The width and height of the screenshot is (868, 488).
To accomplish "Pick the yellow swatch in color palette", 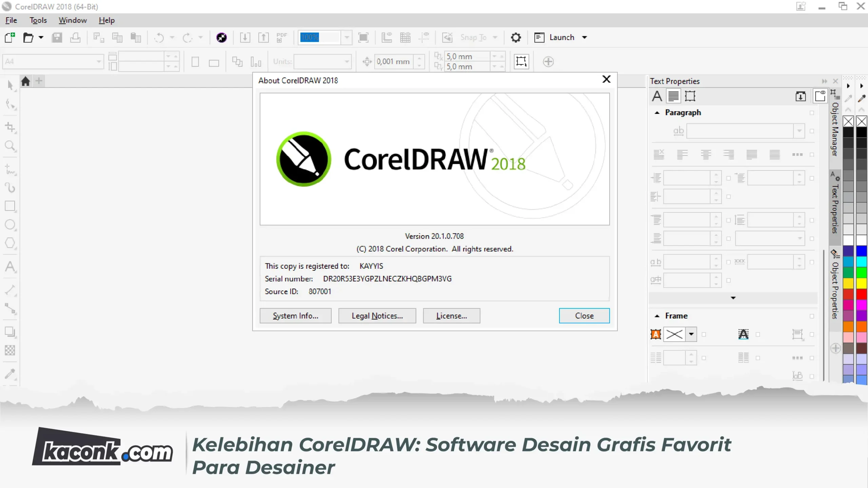I will click(862, 283).
